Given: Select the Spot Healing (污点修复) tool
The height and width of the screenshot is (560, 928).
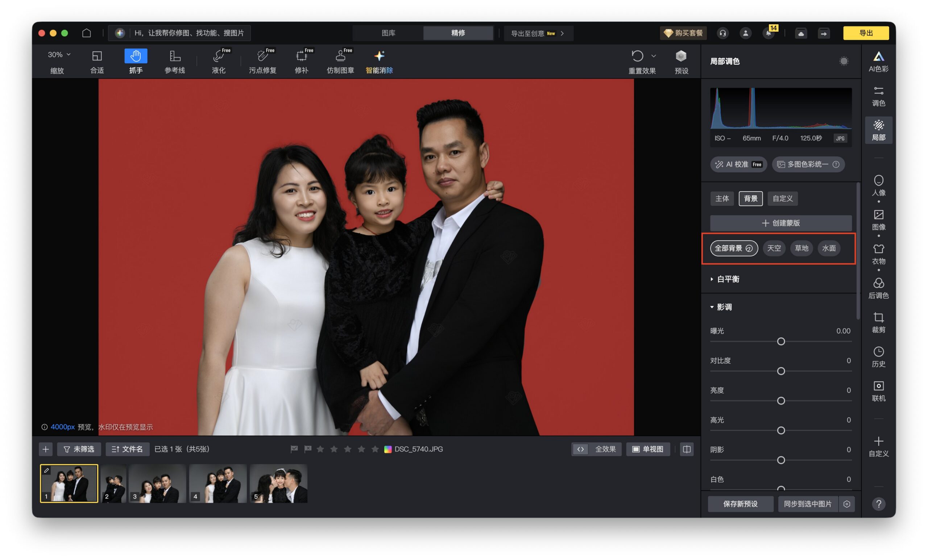Looking at the screenshot, I should [262, 61].
